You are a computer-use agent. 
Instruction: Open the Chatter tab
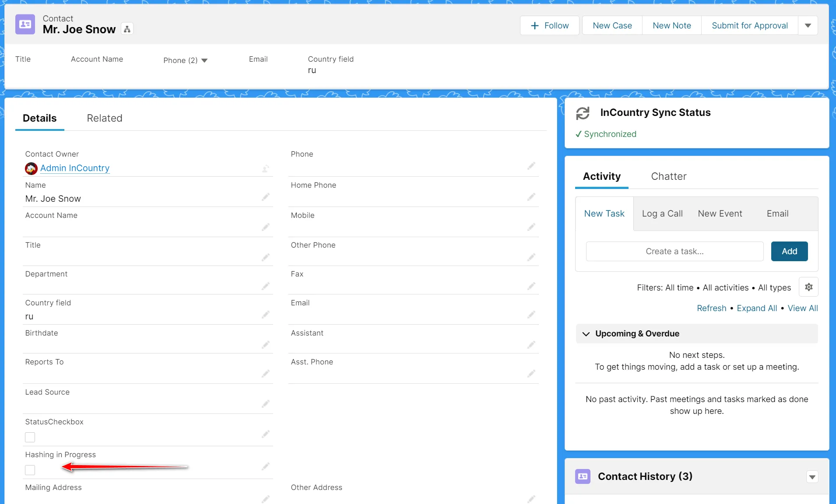(668, 176)
